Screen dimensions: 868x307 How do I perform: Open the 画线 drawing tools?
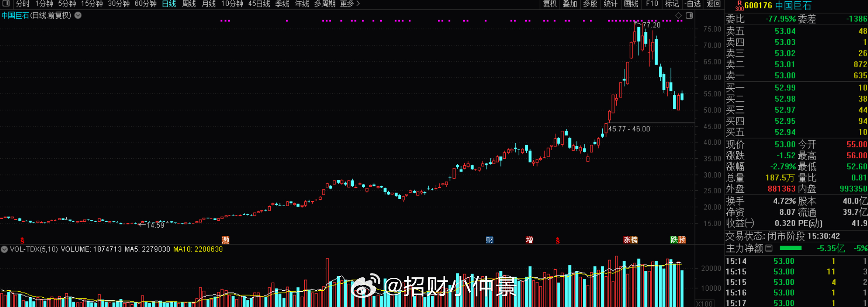pos(631,4)
